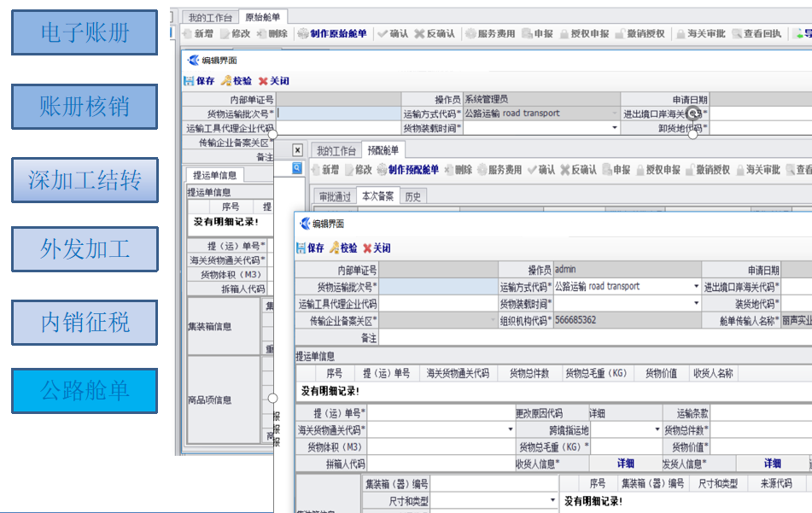Click the 账册核销 button
Screen dimensions: 812x513
(x=85, y=107)
